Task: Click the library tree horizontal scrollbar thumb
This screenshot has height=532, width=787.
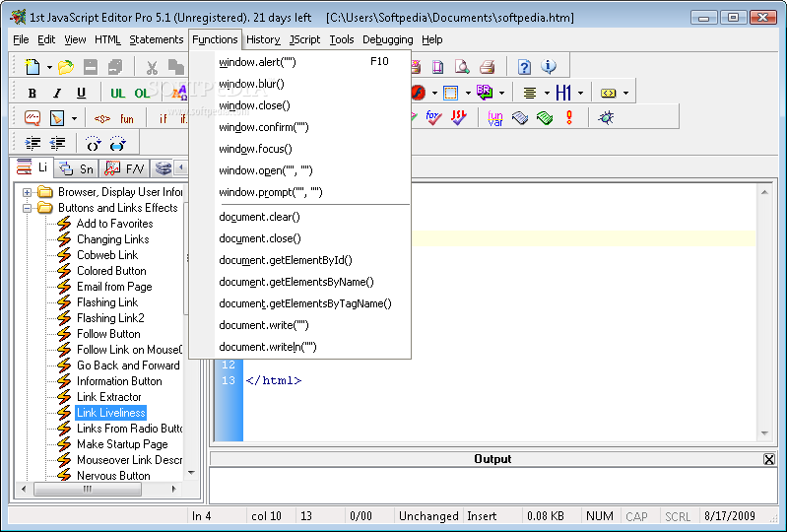Action: (x=88, y=489)
